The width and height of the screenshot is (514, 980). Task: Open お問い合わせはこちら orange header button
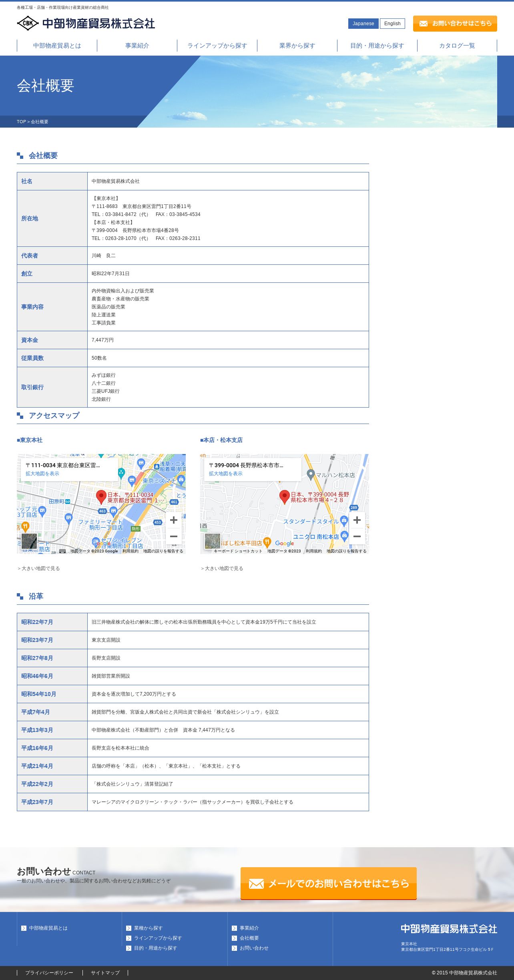tap(455, 24)
